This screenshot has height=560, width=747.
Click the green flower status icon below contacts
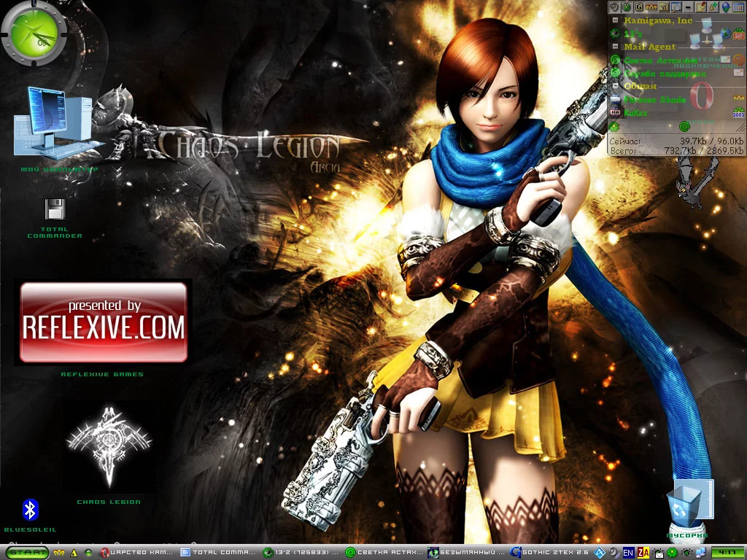coord(614,127)
